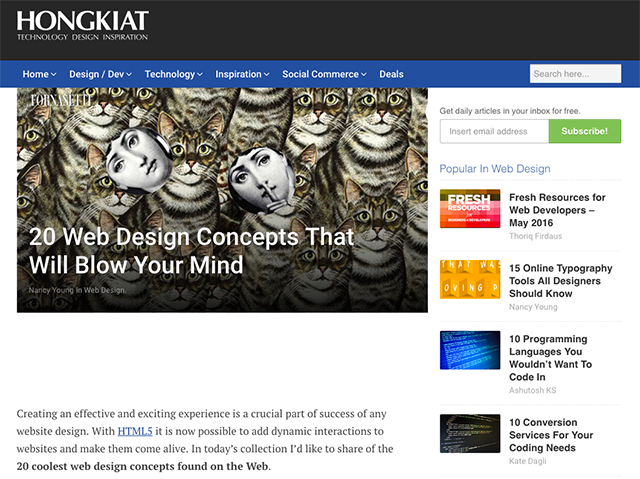This screenshot has height=479, width=640.
Task: Expand the Design / Dev chevron
Action: point(129,75)
